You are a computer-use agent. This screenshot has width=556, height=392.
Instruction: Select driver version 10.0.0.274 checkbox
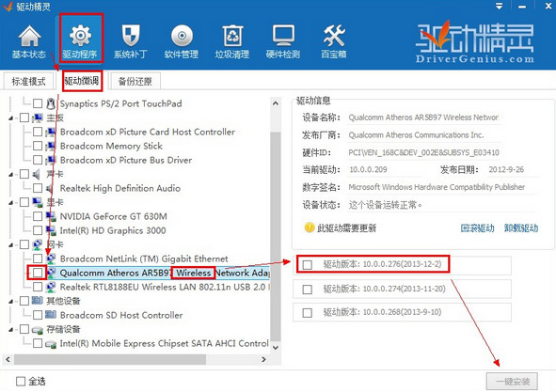pyautogui.click(x=308, y=290)
